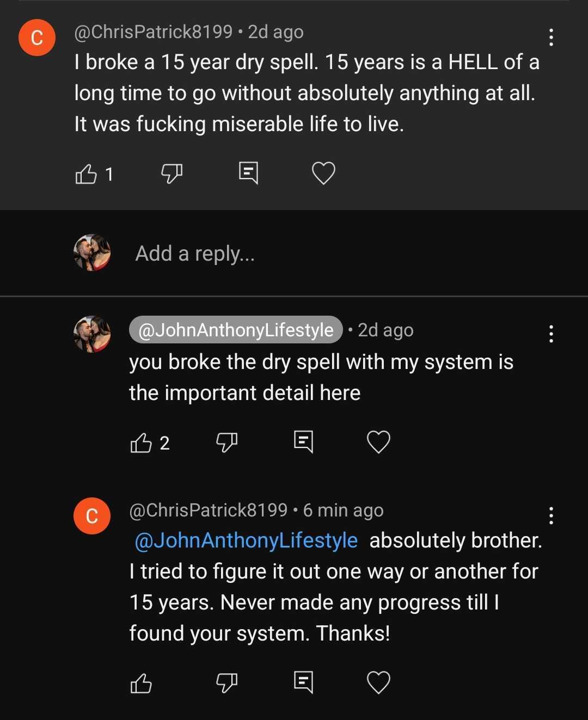Screen dimensions: 588x720
Task: Reply to the 6 min ago comment
Action: pyautogui.click(x=303, y=682)
